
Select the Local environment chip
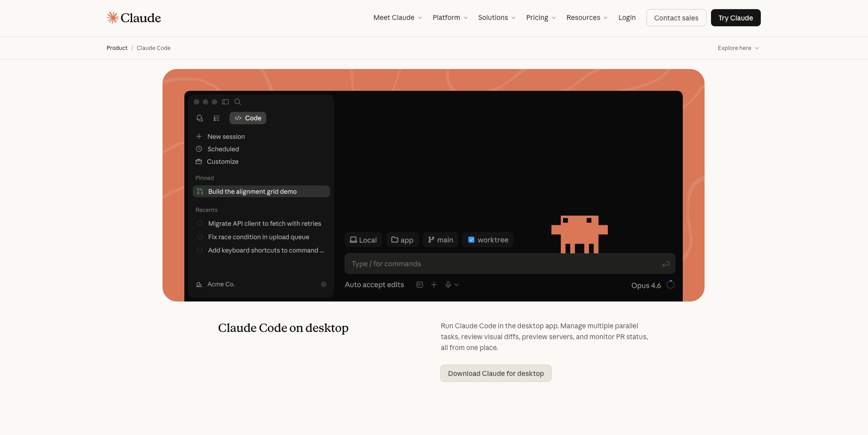click(x=363, y=240)
